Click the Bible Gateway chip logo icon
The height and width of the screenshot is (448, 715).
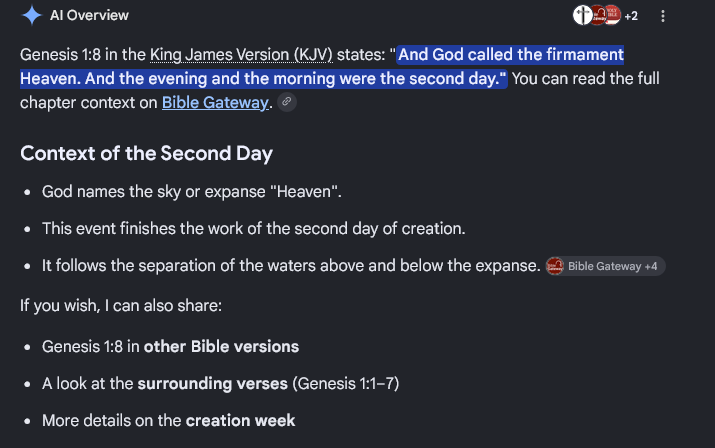coord(555,266)
